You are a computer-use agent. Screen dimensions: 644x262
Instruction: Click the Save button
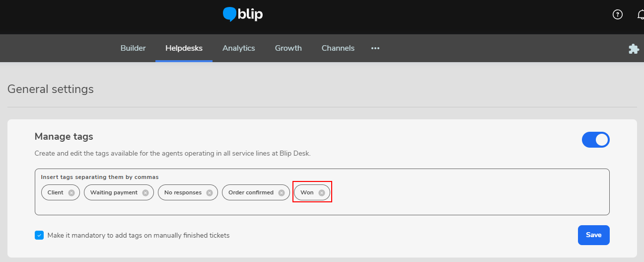pyautogui.click(x=593, y=235)
